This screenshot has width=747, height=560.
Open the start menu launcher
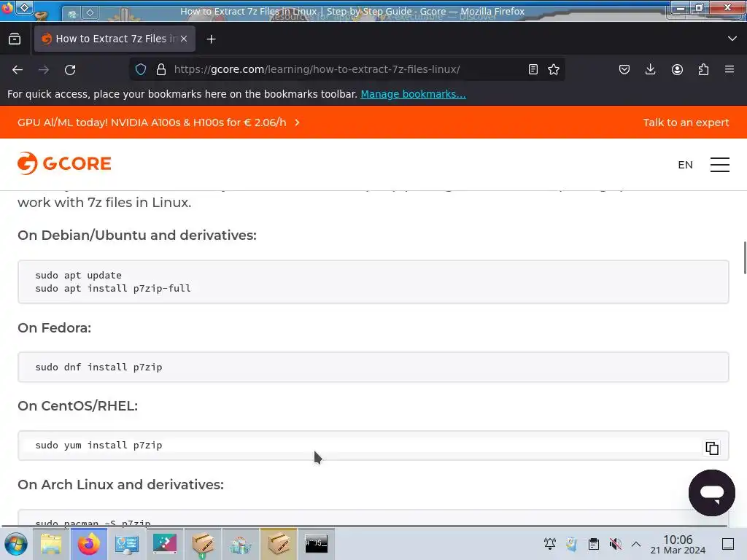(16, 544)
